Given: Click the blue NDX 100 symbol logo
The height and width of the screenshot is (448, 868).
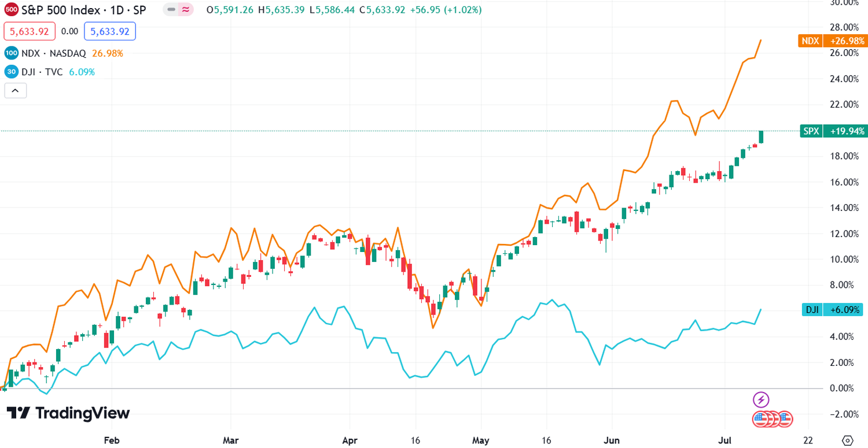Looking at the screenshot, I should click(x=11, y=53).
